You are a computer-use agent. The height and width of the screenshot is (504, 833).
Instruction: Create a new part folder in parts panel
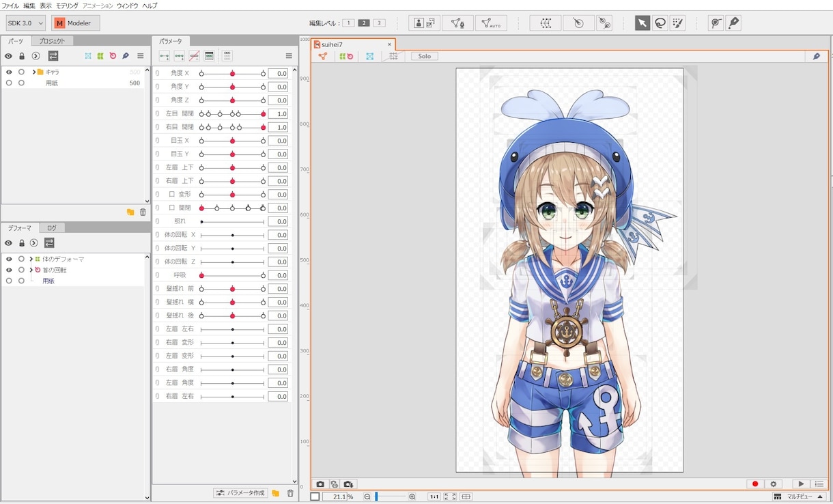click(x=130, y=212)
